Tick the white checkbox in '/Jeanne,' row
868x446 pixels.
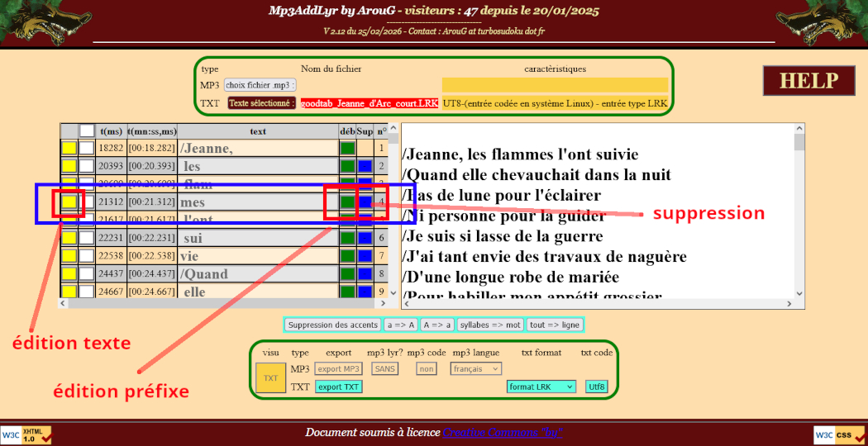tap(86, 148)
